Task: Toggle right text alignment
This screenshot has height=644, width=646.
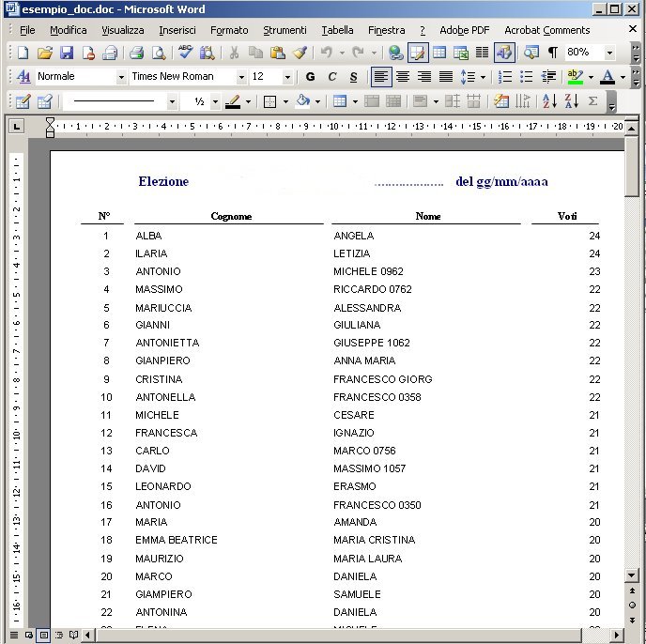Action: tap(424, 77)
